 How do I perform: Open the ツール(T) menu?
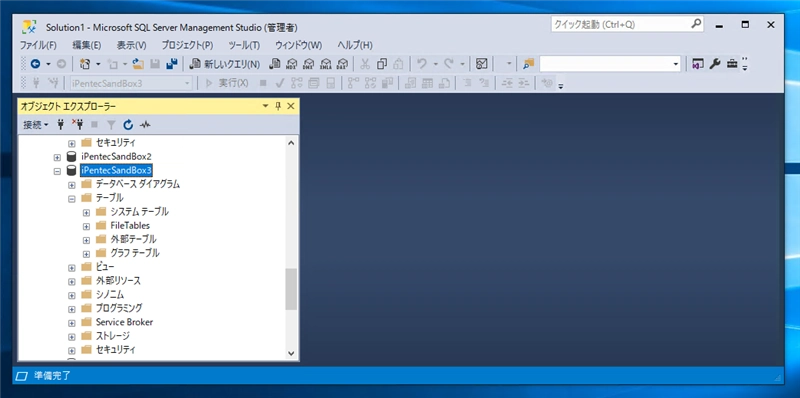click(x=244, y=45)
